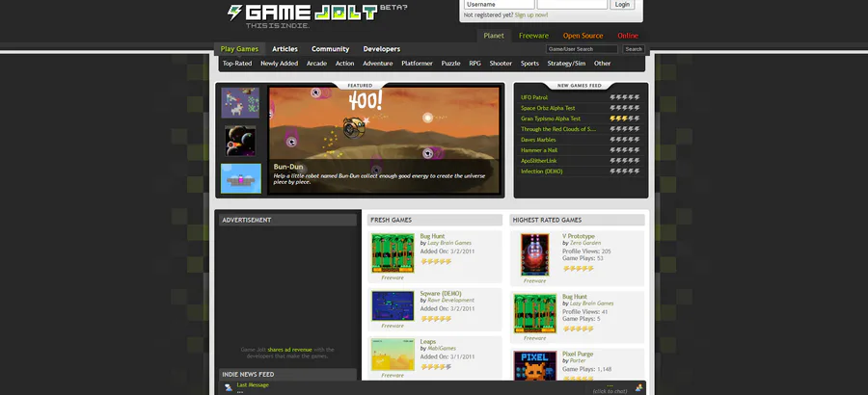Open shares ad revenue link
Image resolution: width=868 pixels, height=395 pixels.
(x=289, y=350)
